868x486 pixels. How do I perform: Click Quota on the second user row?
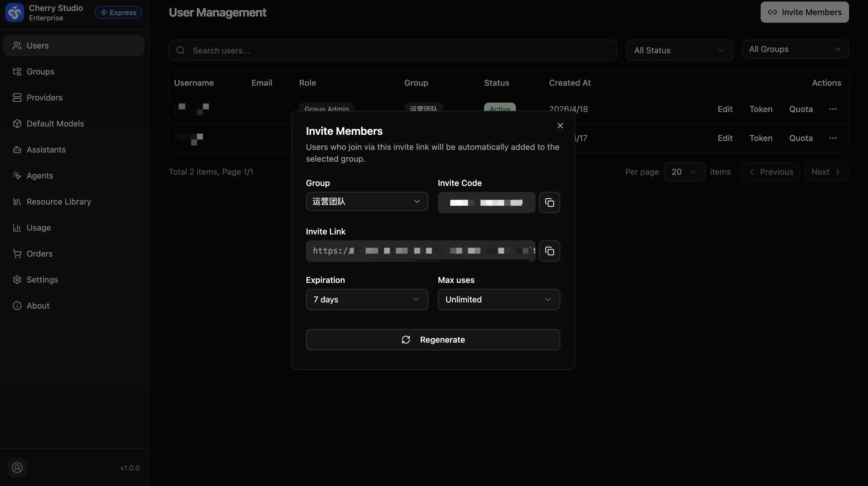pos(801,138)
